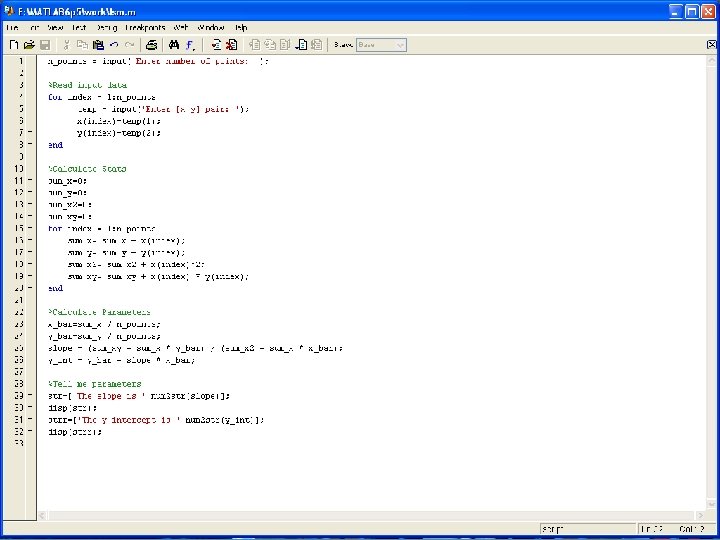720x540 pixels.
Task: Click the 'slope =' formula line
Action: (195, 348)
